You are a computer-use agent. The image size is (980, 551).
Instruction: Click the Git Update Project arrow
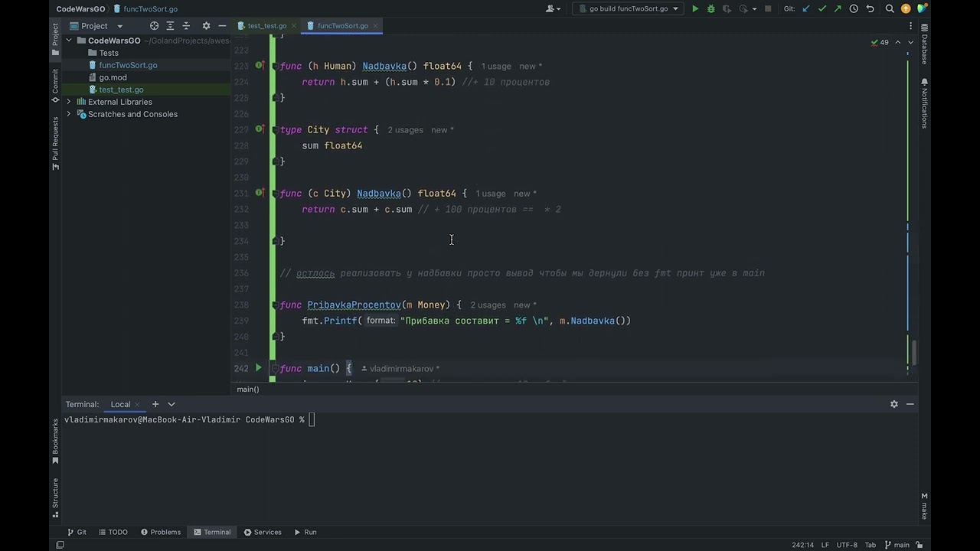[806, 9]
